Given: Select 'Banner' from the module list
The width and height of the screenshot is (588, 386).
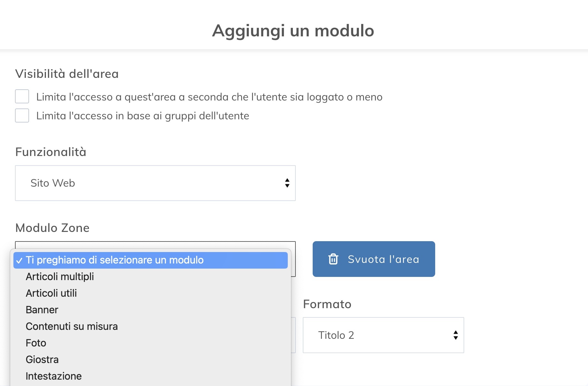Looking at the screenshot, I should 42,310.
